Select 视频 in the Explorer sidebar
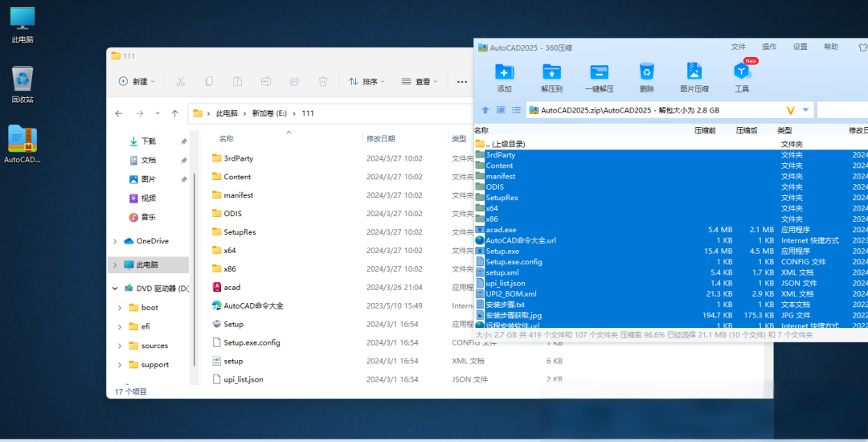Viewport: 868px width, 442px height. 148,198
